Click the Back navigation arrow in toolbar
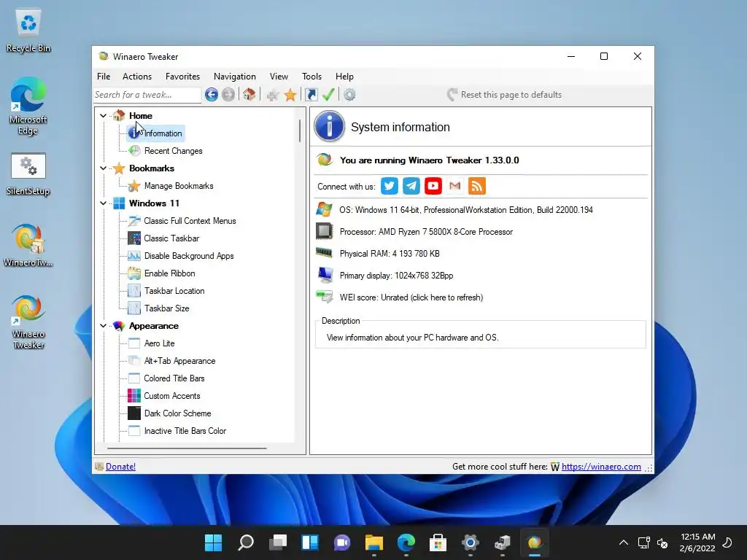This screenshot has width=747, height=560. pyautogui.click(x=212, y=95)
